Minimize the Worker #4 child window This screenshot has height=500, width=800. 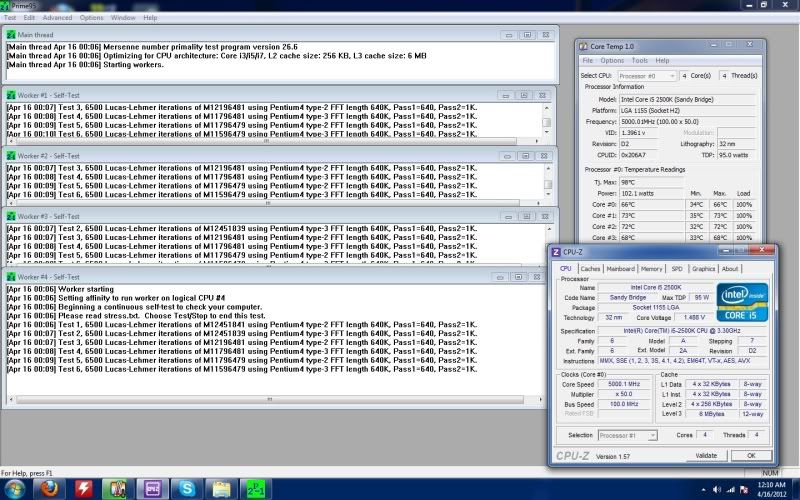coord(500,277)
